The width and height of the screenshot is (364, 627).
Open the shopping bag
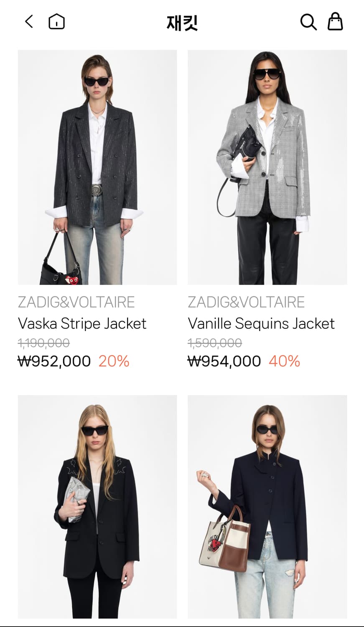(335, 21)
